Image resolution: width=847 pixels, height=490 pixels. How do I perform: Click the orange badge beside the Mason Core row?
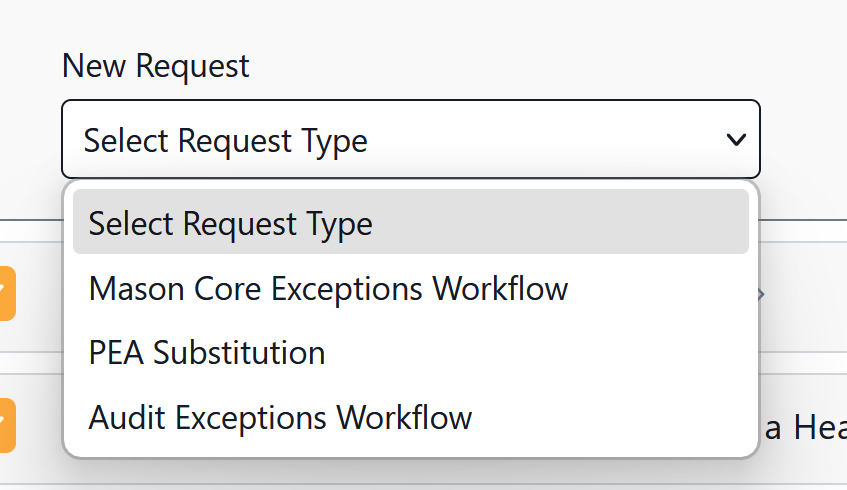6,294
